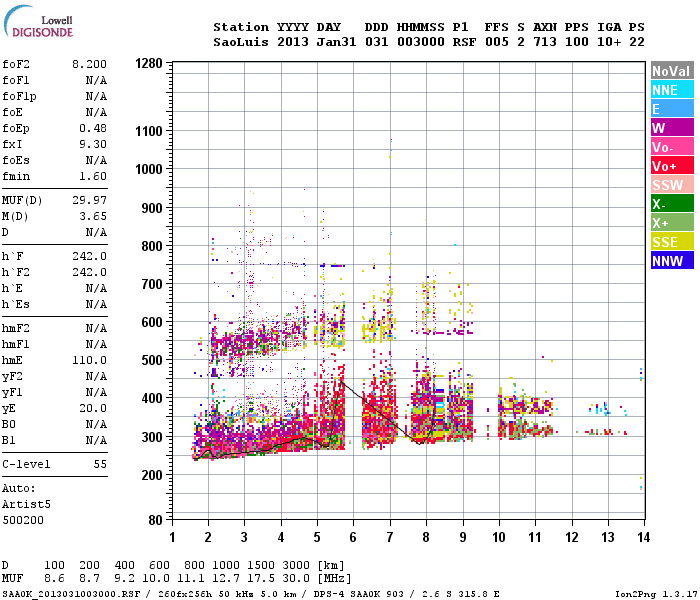Select the NoVal gray legend swatch
700x600 pixels.
click(x=672, y=71)
